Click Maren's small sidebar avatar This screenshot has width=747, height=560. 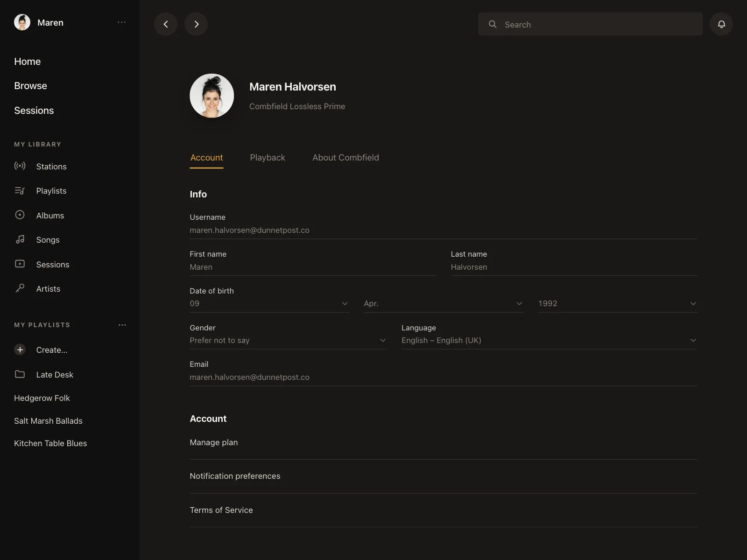point(22,22)
